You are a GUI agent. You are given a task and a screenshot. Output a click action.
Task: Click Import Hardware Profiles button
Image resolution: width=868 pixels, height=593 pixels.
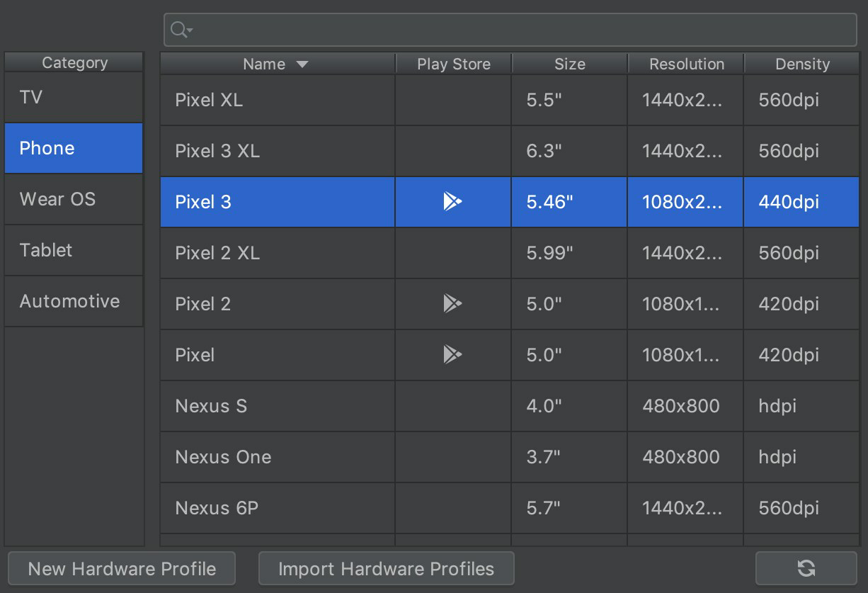tap(386, 568)
